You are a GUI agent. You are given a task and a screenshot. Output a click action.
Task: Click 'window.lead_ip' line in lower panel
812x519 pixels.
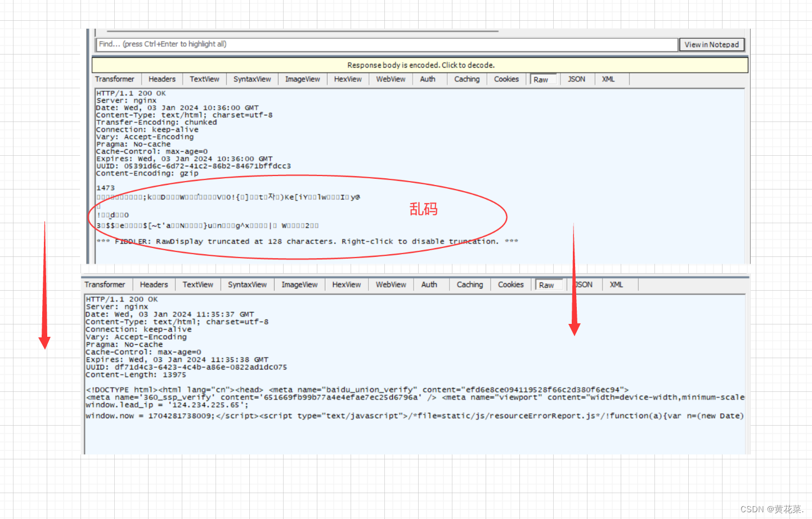(x=167, y=405)
